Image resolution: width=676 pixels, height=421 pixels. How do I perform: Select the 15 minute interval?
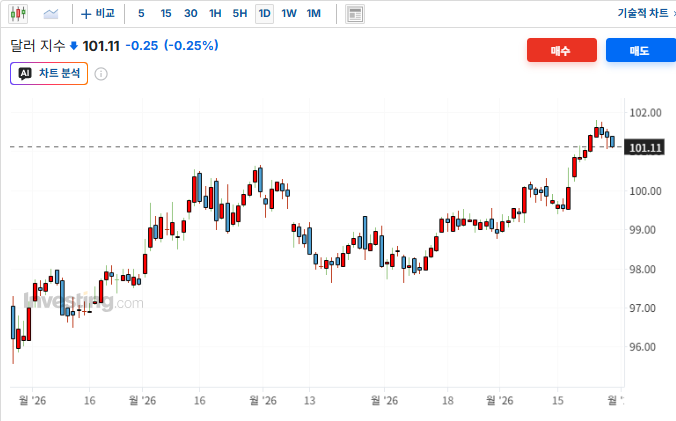166,14
